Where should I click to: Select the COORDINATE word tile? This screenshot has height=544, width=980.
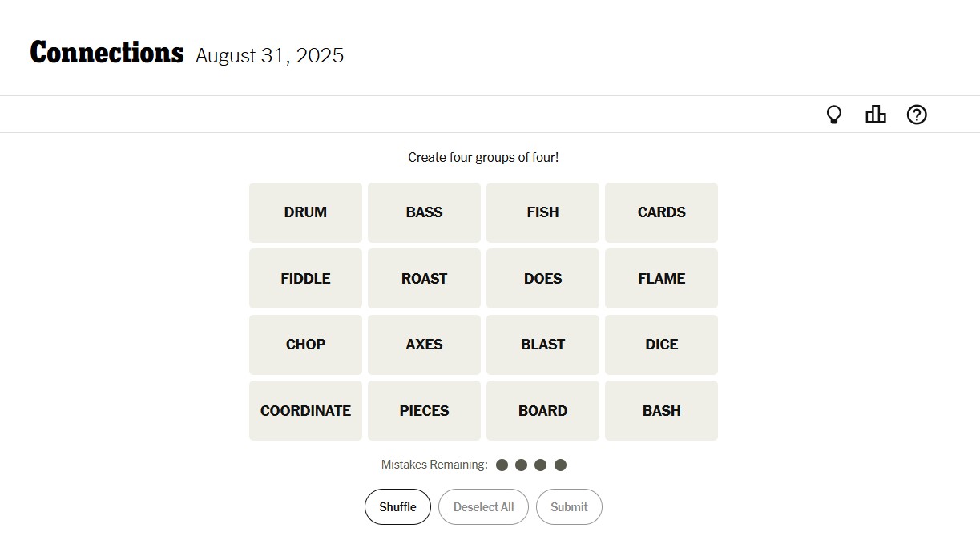305,410
